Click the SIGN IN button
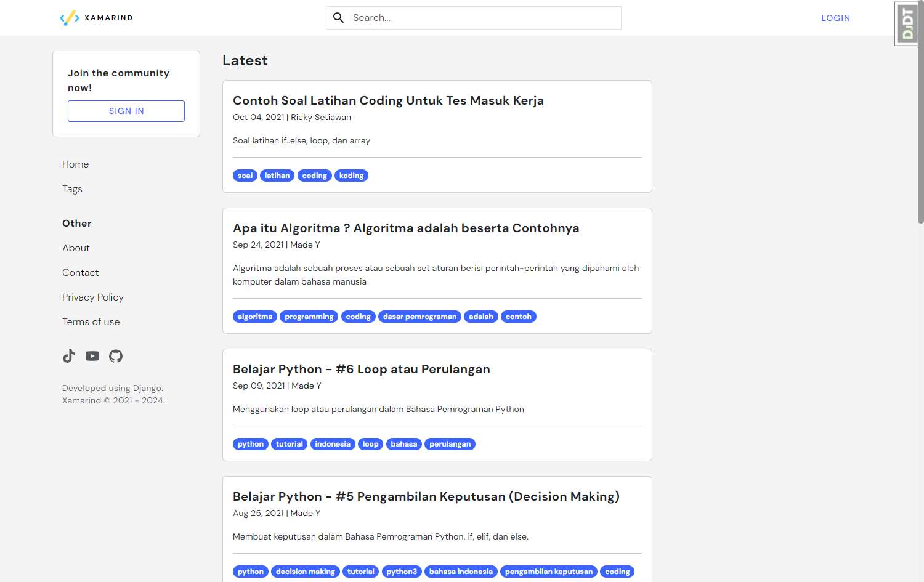924x582 pixels. coord(126,111)
